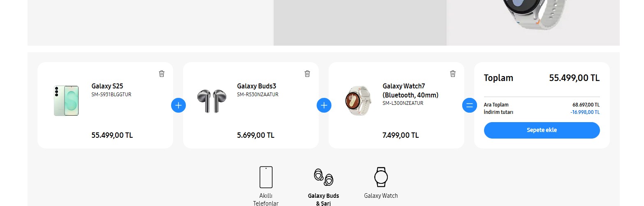644x206 pixels.
Task: Click the blue equals sign icon
Action: click(x=470, y=105)
